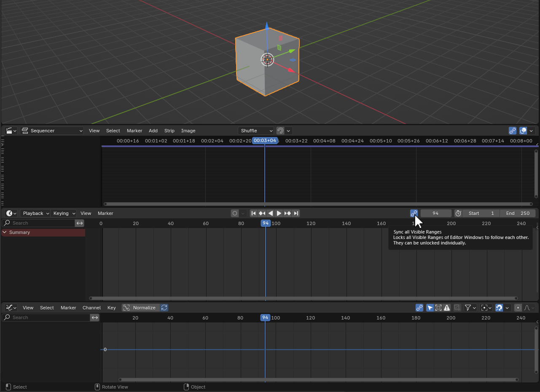Viewport: 540px width, 392px height.
Task: Toggle auto keying record button
Action: pyautogui.click(x=235, y=213)
